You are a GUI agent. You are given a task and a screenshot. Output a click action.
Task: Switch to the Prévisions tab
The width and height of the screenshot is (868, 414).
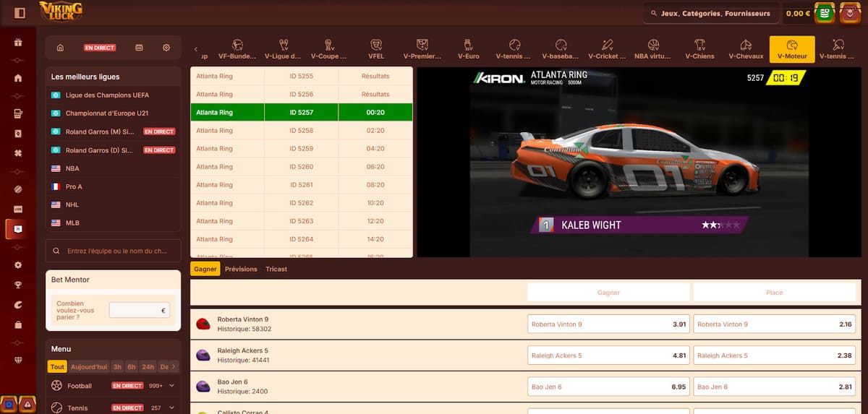[x=241, y=269]
